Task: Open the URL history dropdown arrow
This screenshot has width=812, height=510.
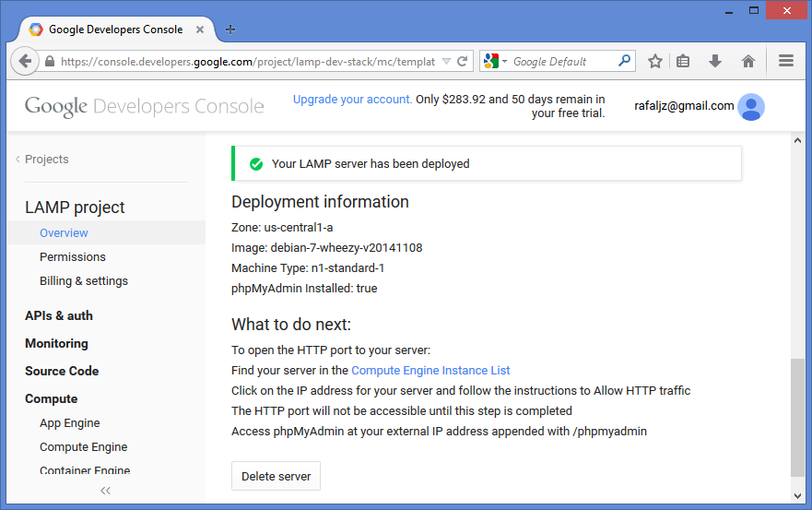Action: tap(446, 62)
